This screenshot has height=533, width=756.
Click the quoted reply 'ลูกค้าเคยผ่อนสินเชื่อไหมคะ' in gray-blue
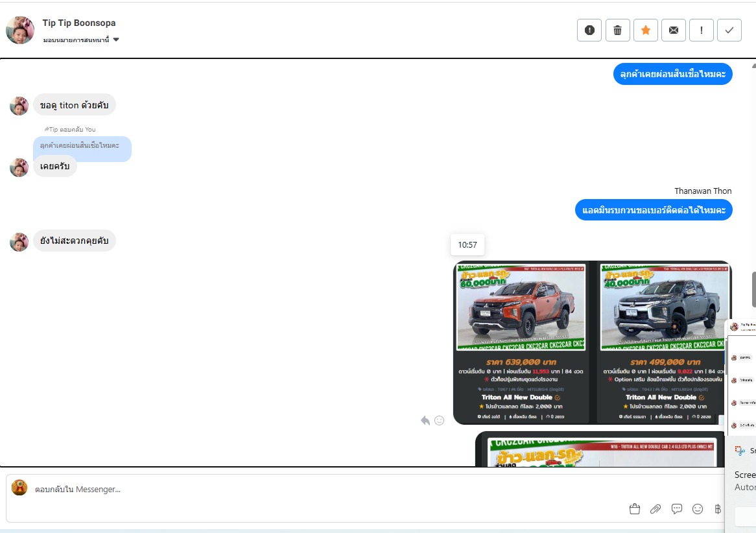[x=82, y=146]
